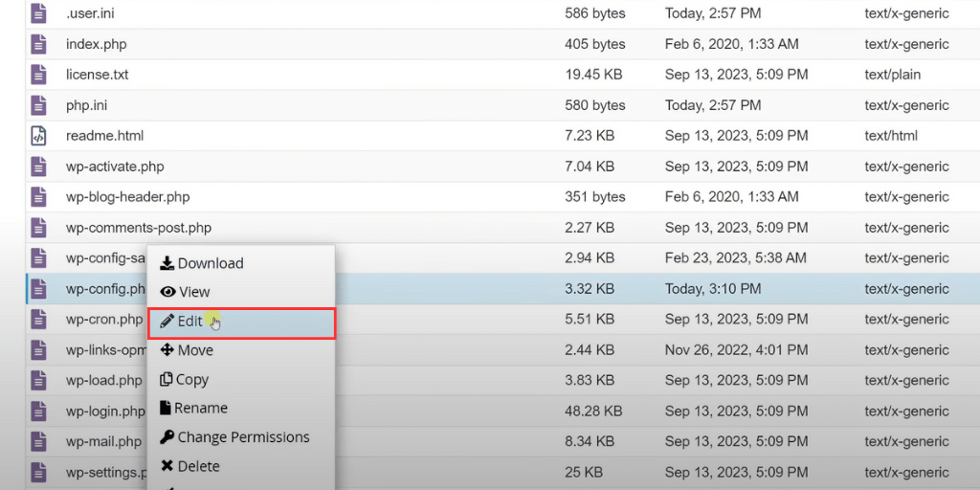This screenshot has height=490, width=980.
Task: Select the wp-login.php file name
Action: coord(105,412)
